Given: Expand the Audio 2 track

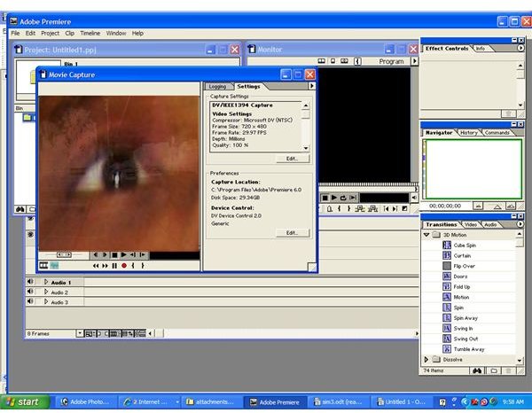Looking at the screenshot, I should coord(46,292).
